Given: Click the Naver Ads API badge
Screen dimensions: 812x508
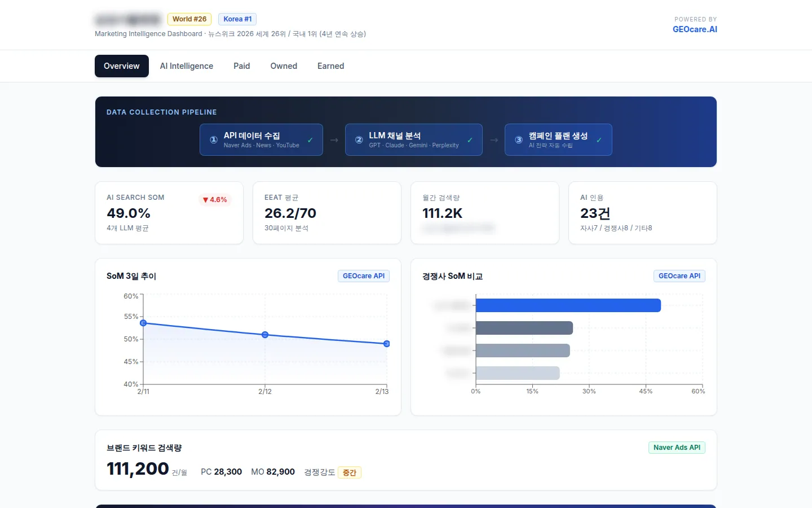Looking at the screenshot, I should (x=677, y=448).
